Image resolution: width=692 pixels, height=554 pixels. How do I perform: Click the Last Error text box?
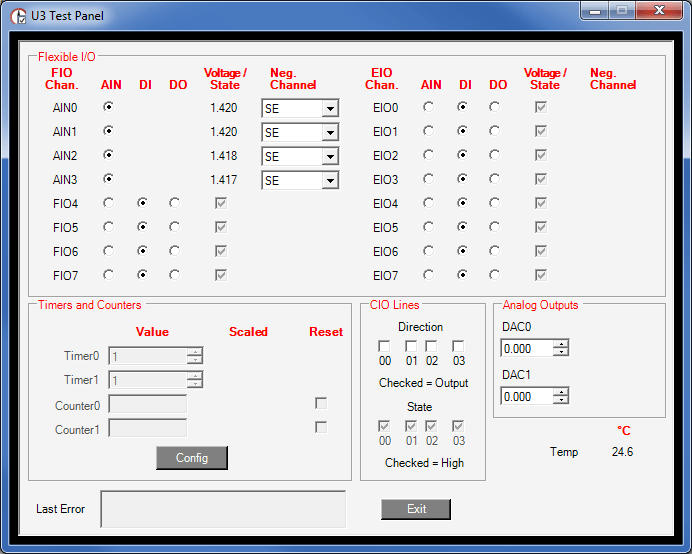point(223,509)
